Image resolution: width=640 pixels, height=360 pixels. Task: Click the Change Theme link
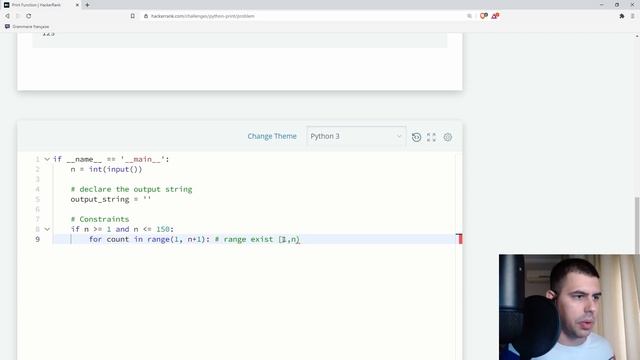click(x=272, y=136)
